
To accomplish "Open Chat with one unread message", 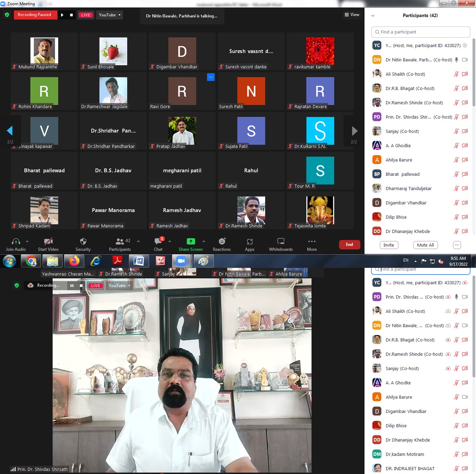I will coord(159,241).
